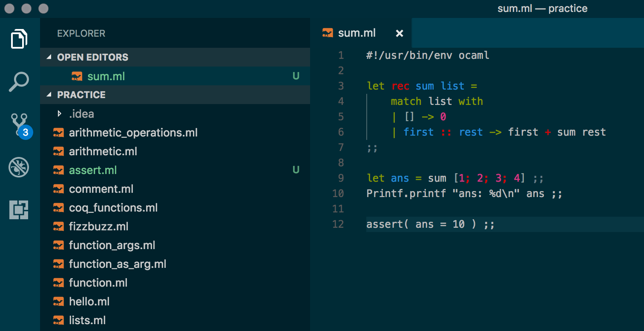This screenshot has width=644, height=331.
Task: Open assert.ml in the explorer
Action: 93,170
